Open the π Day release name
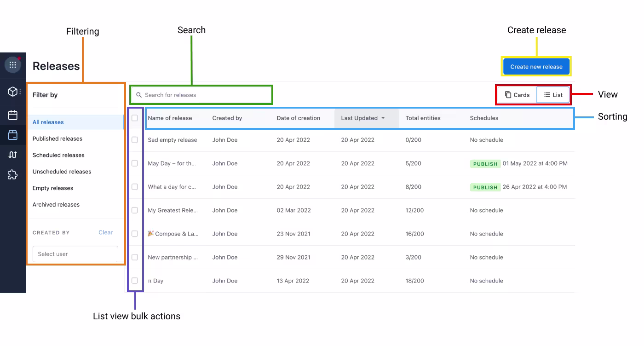 pyautogui.click(x=155, y=281)
